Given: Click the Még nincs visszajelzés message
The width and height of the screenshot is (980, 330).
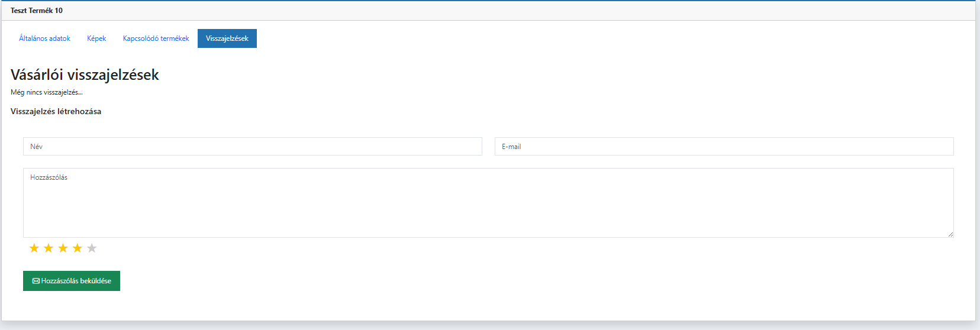Looking at the screenshot, I should pyautogui.click(x=47, y=92).
